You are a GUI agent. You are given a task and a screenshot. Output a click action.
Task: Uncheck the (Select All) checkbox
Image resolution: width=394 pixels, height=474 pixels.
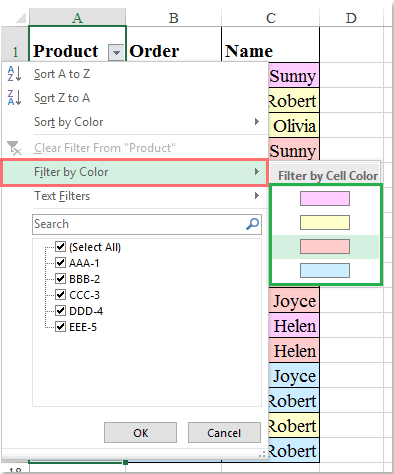(x=60, y=247)
